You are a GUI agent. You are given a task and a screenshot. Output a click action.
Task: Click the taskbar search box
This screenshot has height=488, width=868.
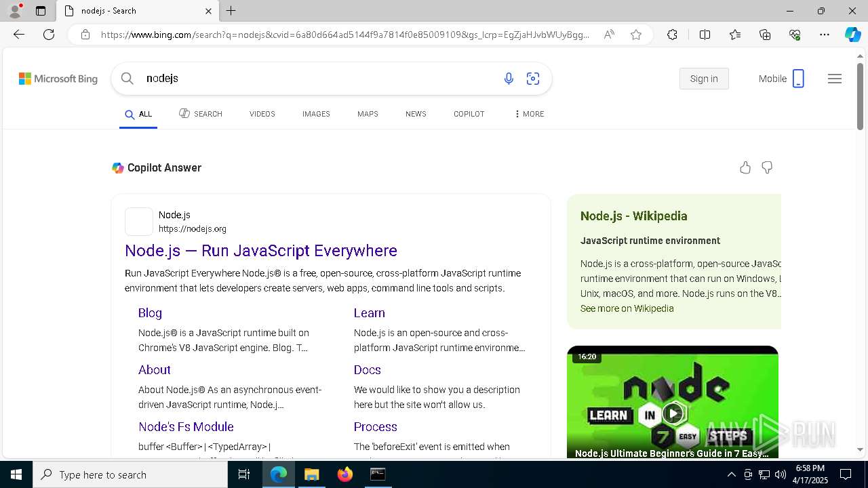pos(130,474)
